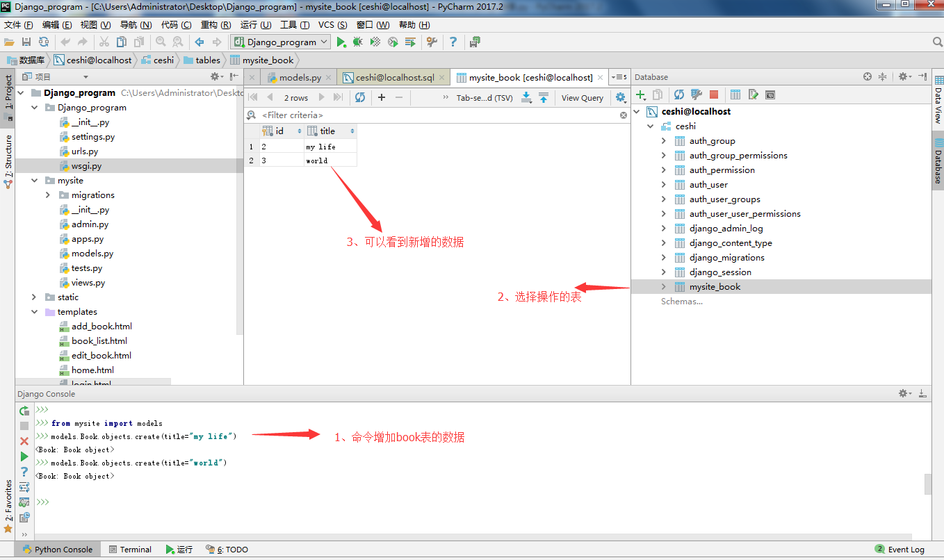Viewport: 944px width, 560px height.
Task: Open Help from the main toolbar question mark
Action: click(453, 42)
